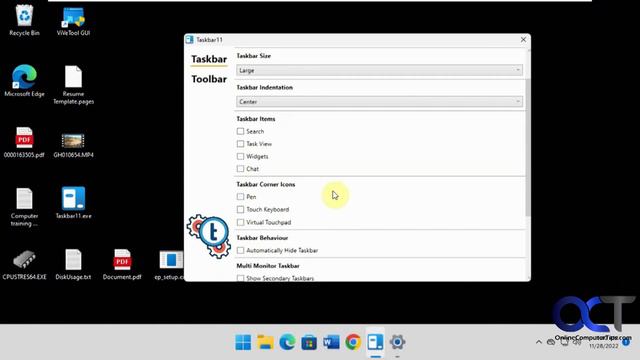Click the Taskbar11 app icon in taskbar
The height and width of the screenshot is (360, 640).
(375, 342)
